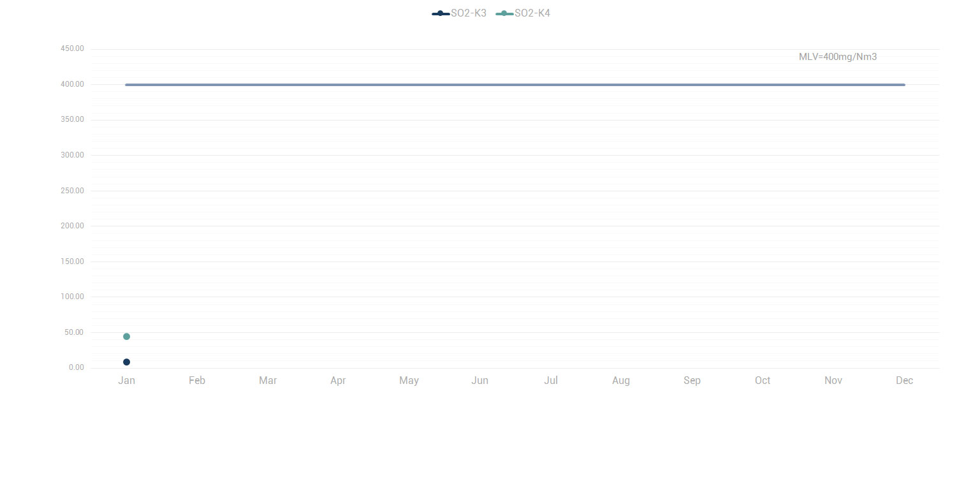Viewport: 980px width, 479px height.
Task: Click the 0.00 y-axis value
Action: (x=76, y=368)
